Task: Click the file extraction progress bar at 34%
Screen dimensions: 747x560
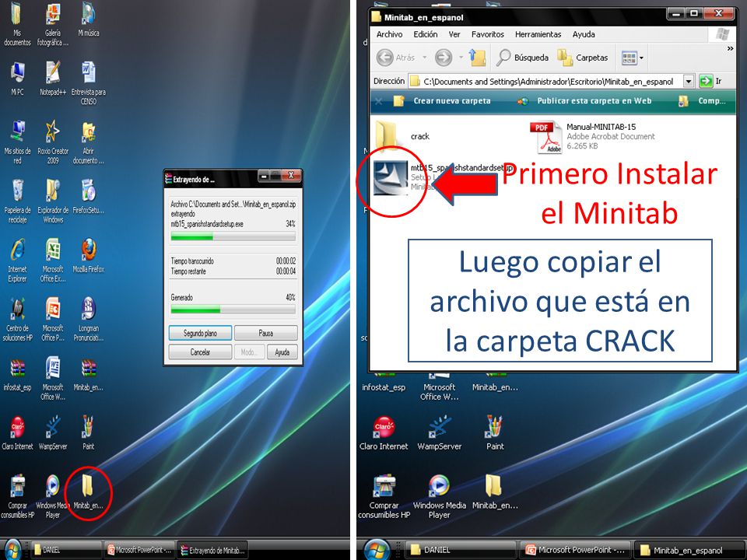Action: point(233,236)
